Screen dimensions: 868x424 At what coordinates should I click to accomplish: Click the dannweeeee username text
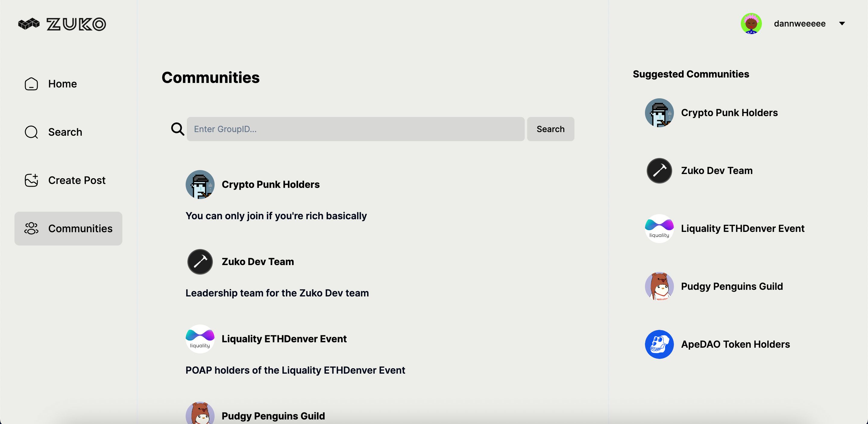[800, 24]
